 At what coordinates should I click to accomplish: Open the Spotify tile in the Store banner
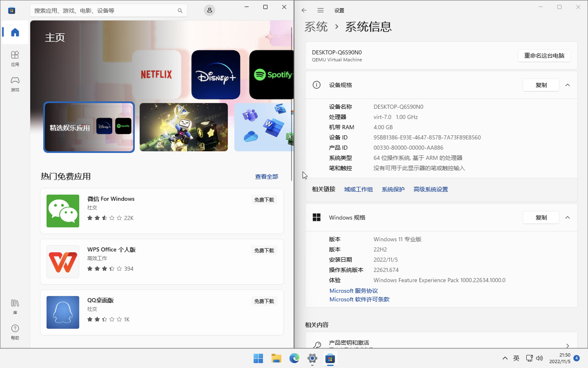pos(271,74)
